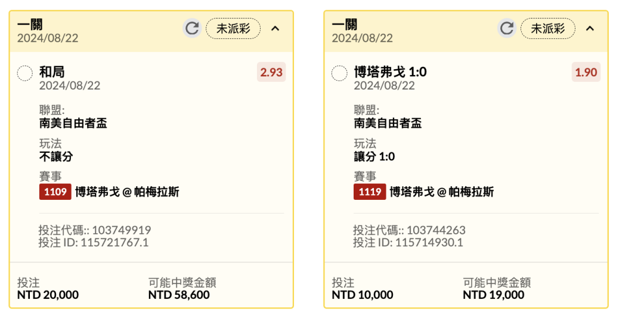The width and height of the screenshot is (644, 321).
Task: Click the right card's 一關 header title
Action: pyautogui.click(x=344, y=24)
